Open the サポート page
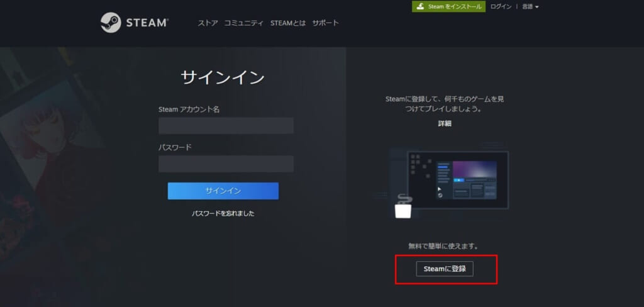 click(x=325, y=23)
